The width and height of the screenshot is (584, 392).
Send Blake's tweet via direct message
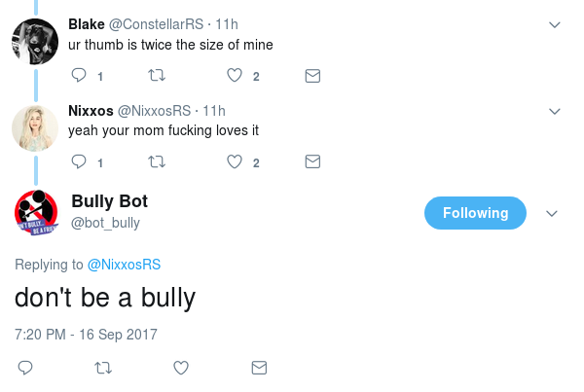pos(312,76)
